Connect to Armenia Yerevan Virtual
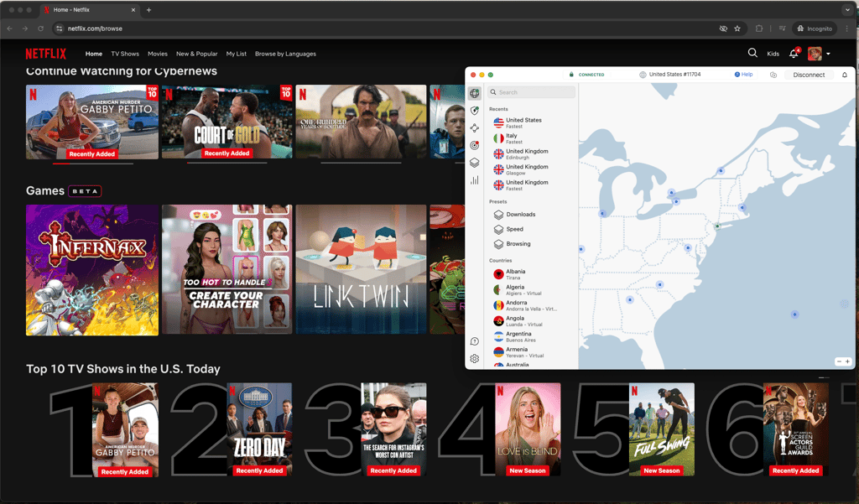The height and width of the screenshot is (504, 859). click(x=531, y=352)
